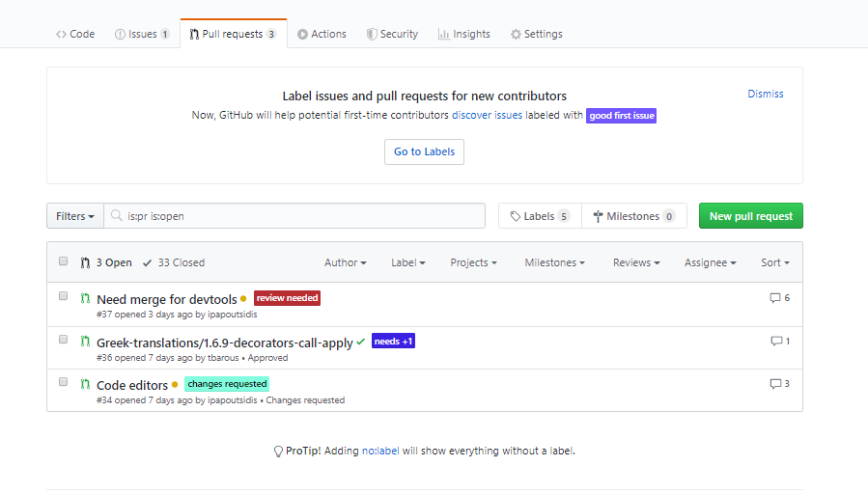Viewport: 868px width, 494px height.
Task: Click the red review needed label
Action: coord(287,298)
